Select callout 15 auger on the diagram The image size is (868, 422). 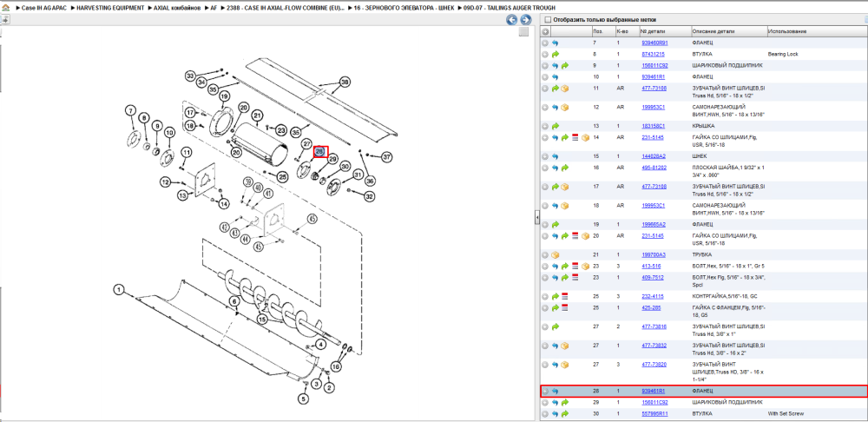coord(262,319)
